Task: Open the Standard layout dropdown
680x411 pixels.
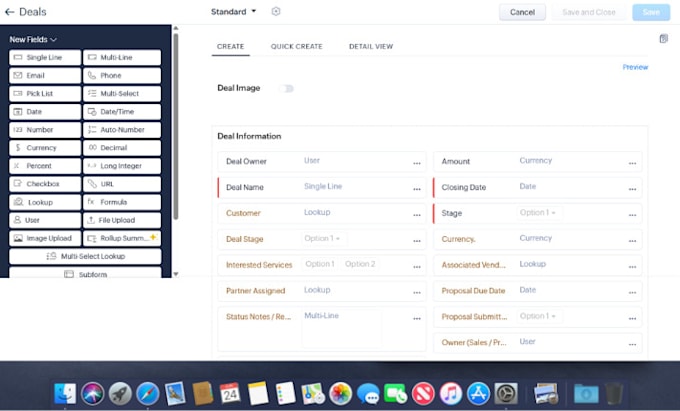Action: pyautogui.click(x=233, y=12)
